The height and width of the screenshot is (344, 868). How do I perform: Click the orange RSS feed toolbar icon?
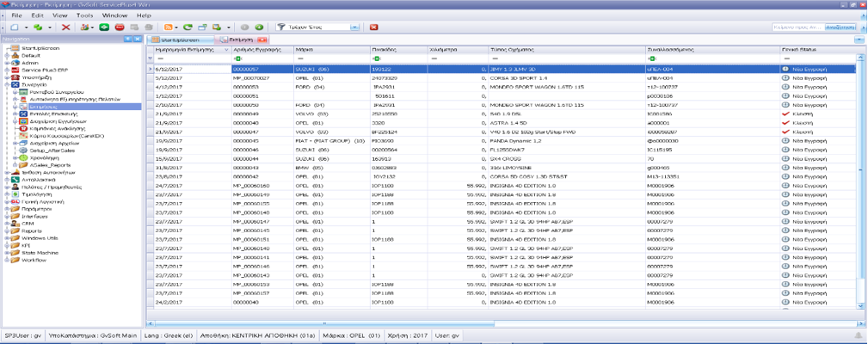[169, 28]
